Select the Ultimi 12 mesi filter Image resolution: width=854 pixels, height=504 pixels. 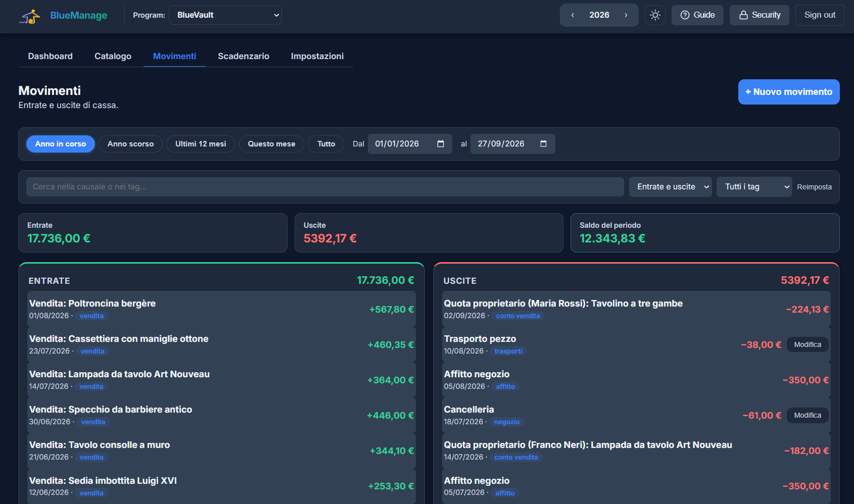(201, 144)
